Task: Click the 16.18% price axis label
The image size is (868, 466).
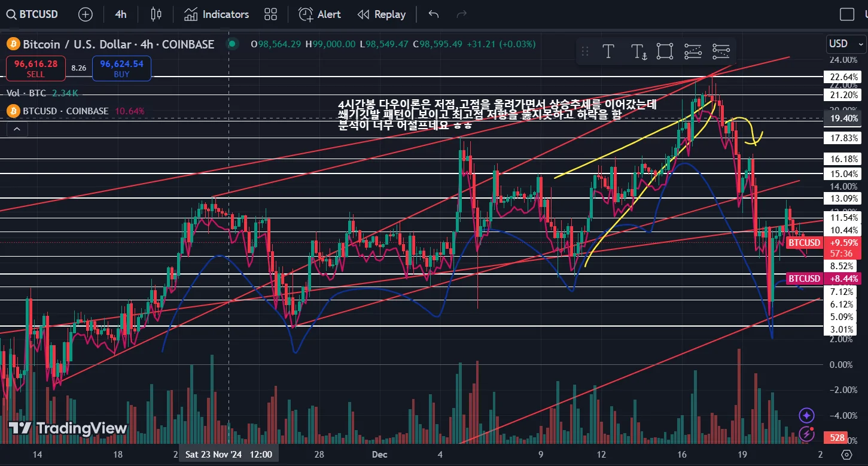Action: 844,159
